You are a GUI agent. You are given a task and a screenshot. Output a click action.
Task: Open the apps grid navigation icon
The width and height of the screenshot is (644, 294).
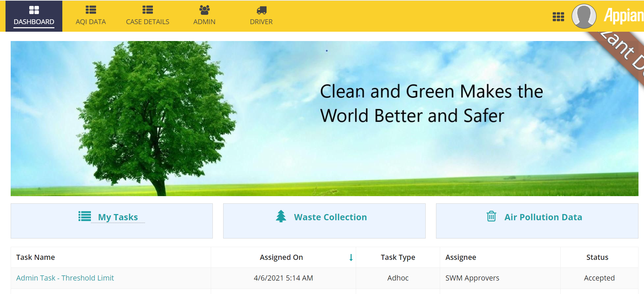[558, 17]
